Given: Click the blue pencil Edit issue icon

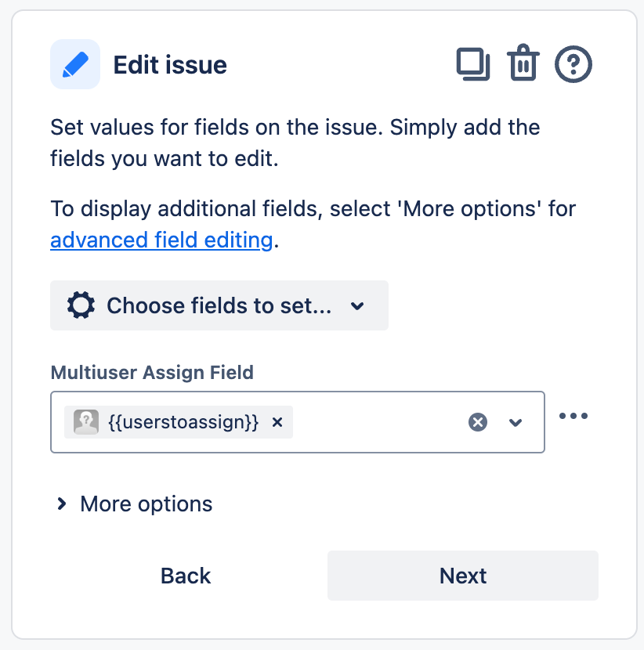Looking at the screenshot, I should [x=75, y=64].
